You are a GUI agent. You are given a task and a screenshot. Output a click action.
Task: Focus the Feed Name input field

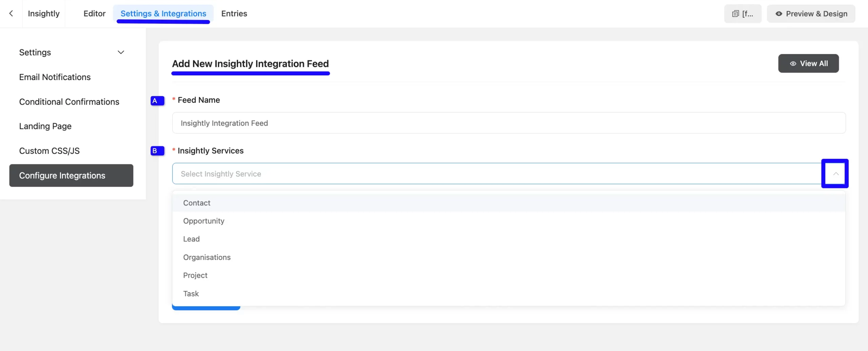pyautogui.click(x=509, y=123)
